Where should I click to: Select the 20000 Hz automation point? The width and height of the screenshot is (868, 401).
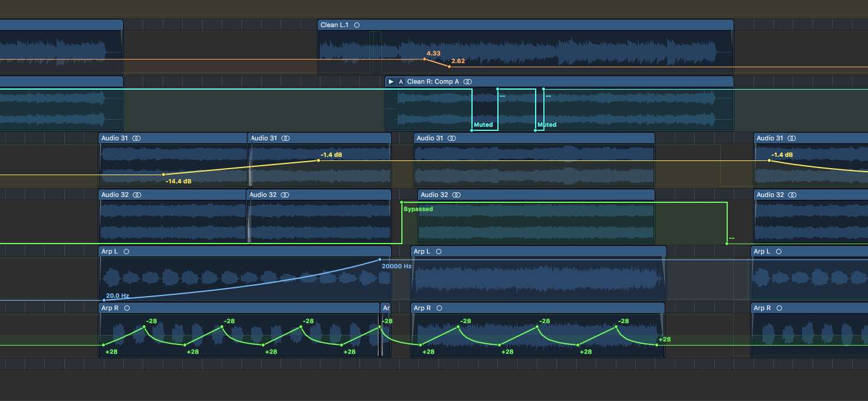click(379, 259)
